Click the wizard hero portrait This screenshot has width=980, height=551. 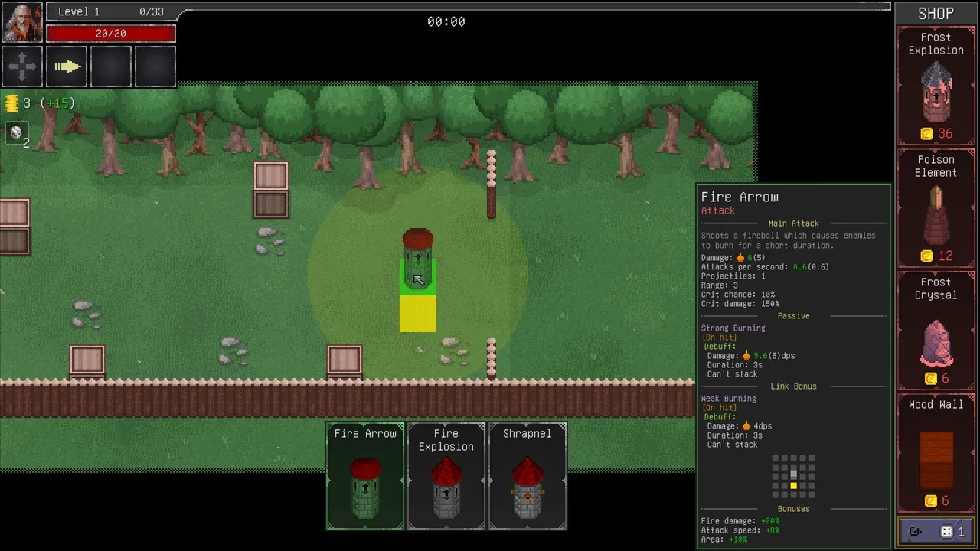pos(22,22)
